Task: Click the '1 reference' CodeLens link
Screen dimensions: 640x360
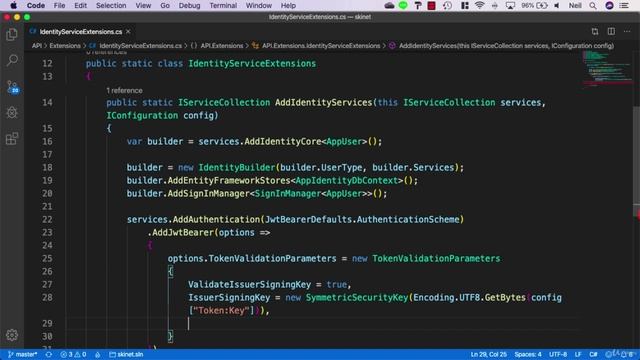Action: [124, 91]
